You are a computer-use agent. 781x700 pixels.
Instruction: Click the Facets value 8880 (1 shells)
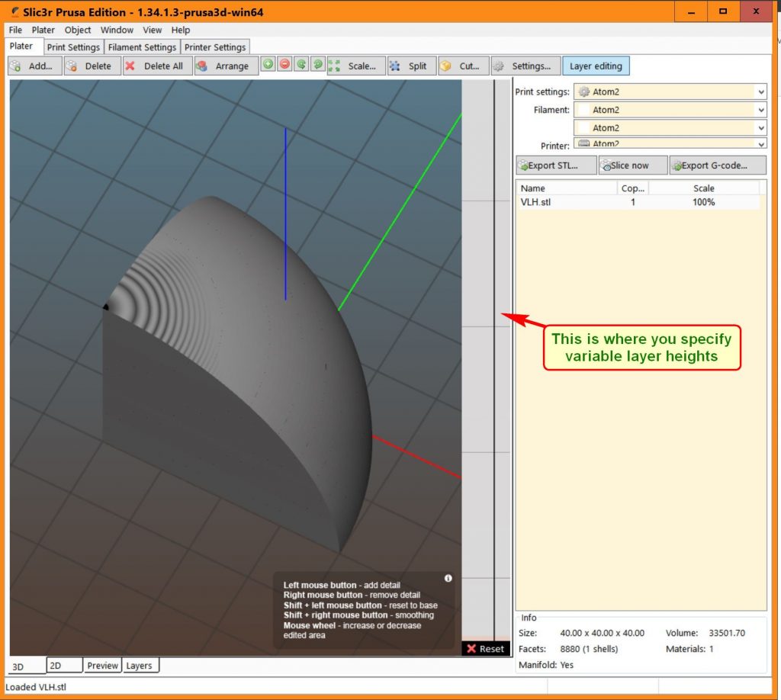click(x=589, y=649)
